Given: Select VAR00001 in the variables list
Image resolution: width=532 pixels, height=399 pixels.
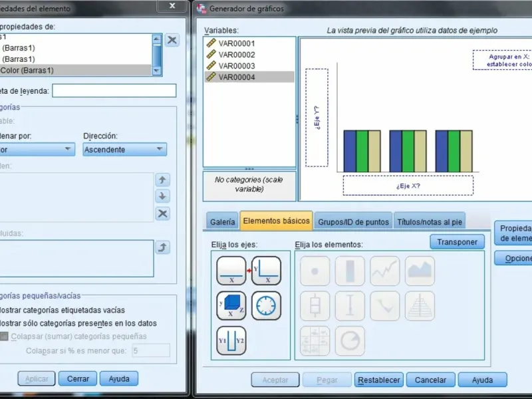Looking at the screenshot, I should point(249,43).
